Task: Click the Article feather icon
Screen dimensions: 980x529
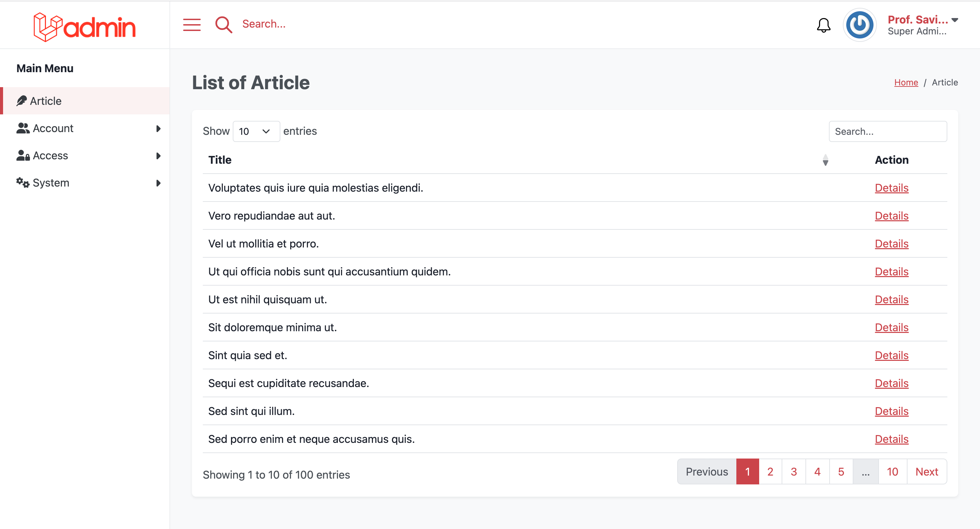Action: (22, 101)
